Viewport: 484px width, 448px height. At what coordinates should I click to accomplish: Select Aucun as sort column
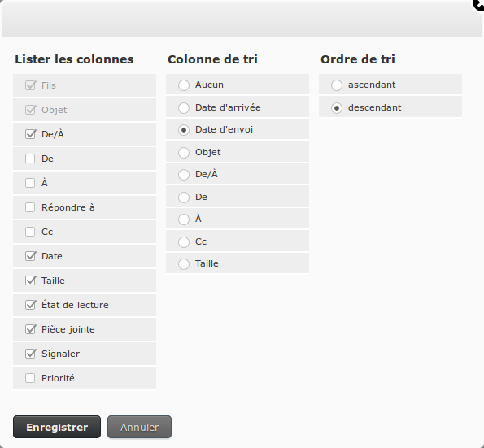(x=184, y=85)
